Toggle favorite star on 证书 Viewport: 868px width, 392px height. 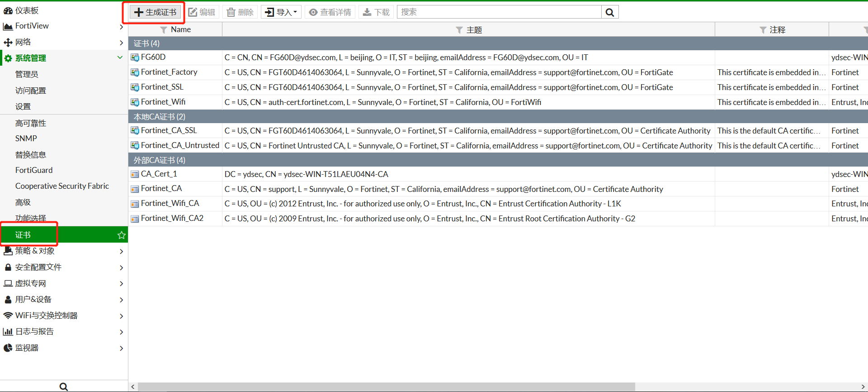click(x=121, y=235)
